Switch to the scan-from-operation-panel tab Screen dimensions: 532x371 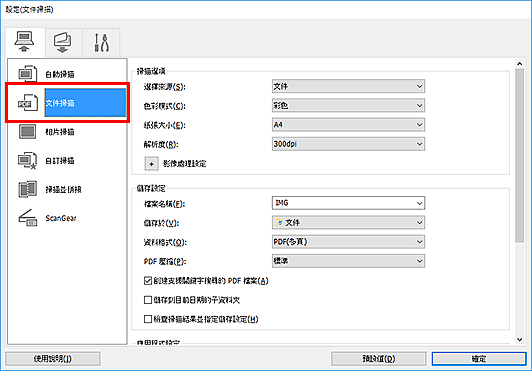pyautogui.click(x=62, y=42)
